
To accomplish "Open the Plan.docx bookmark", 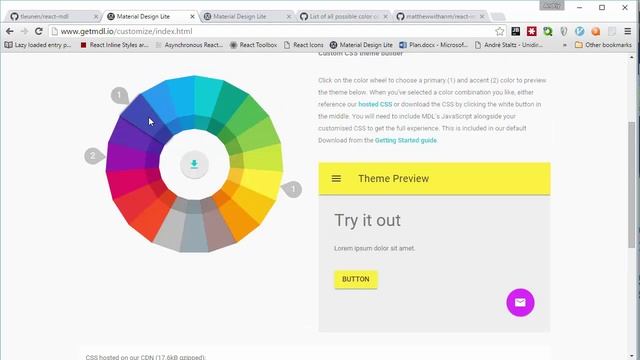I will coord(433,45).
